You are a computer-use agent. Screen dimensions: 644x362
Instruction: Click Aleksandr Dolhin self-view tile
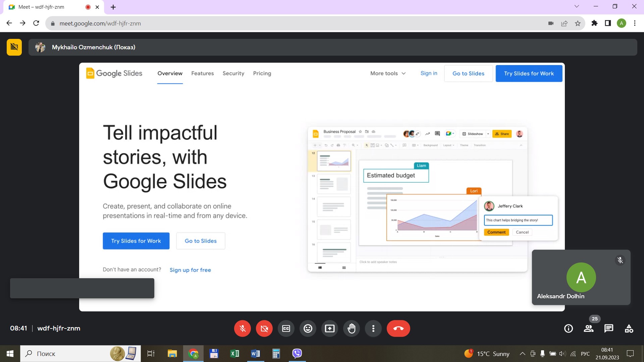pyautogui.click(x=581, y=277)
